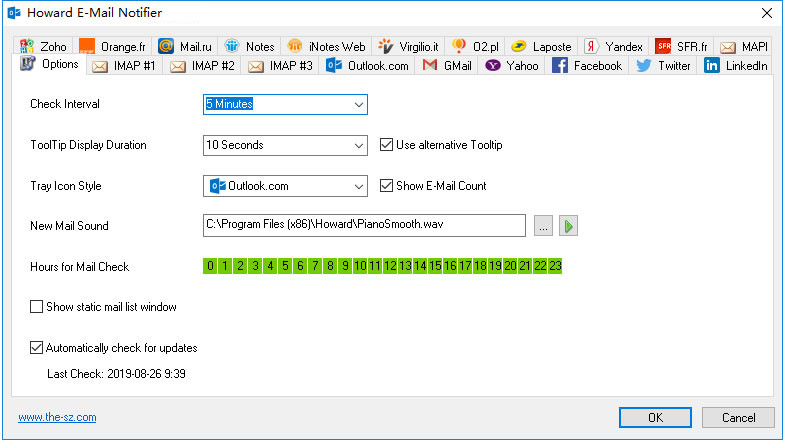Toggle hour 12 in mail check hours
This screenshot has height=442, width=785.
tap(390, 266)
